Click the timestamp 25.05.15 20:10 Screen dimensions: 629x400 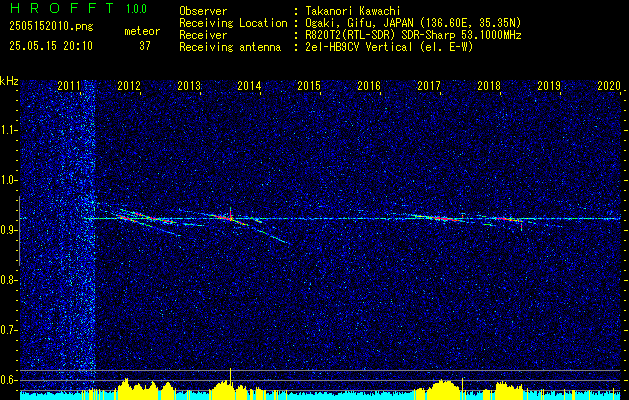(x=51, y=46)
